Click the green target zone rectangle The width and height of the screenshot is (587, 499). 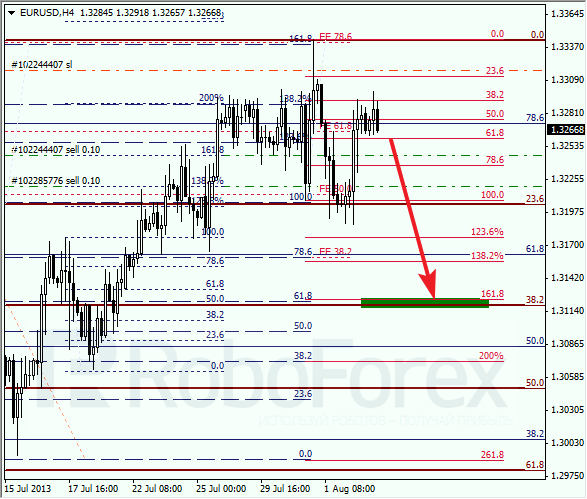click(x=425, y=303)
